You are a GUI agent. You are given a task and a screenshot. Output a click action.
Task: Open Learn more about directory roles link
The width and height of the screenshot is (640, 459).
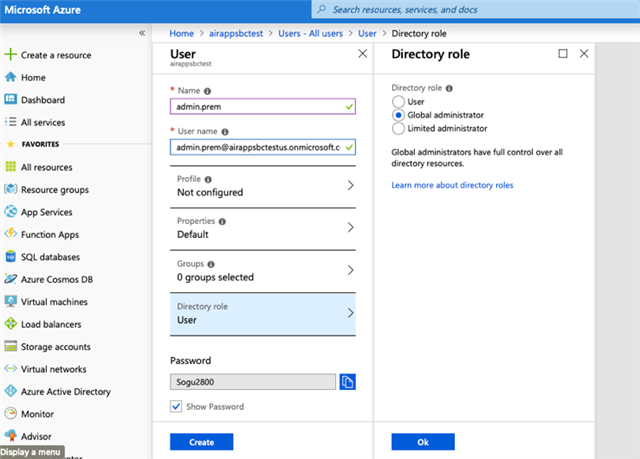tap(452, 185)
